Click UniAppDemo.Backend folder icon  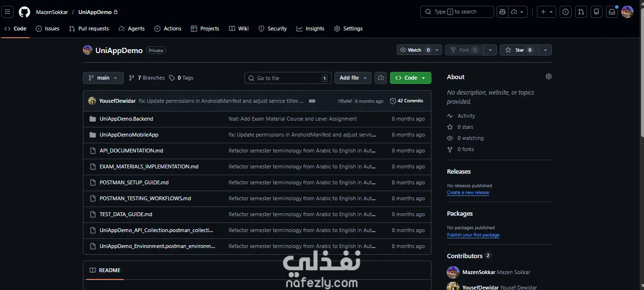tap(93, 119)
